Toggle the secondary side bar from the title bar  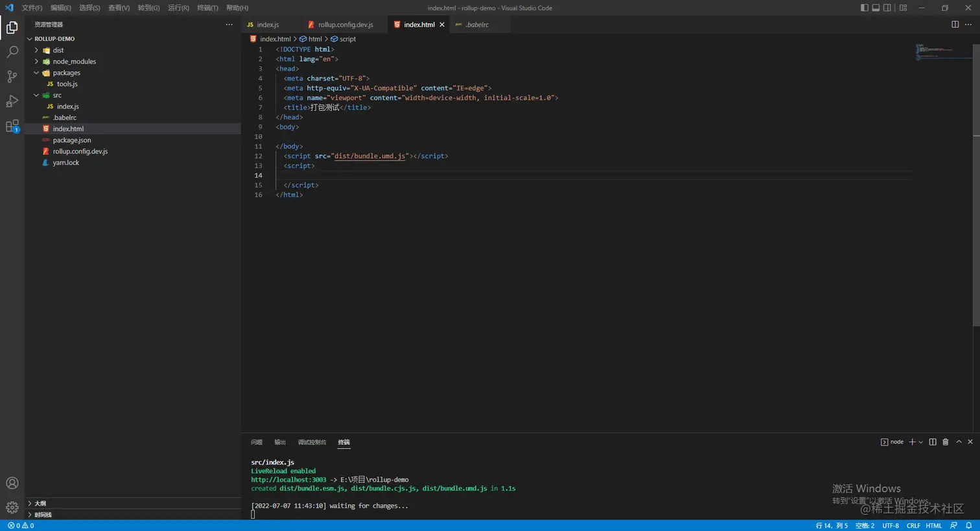tap(887, 8)
